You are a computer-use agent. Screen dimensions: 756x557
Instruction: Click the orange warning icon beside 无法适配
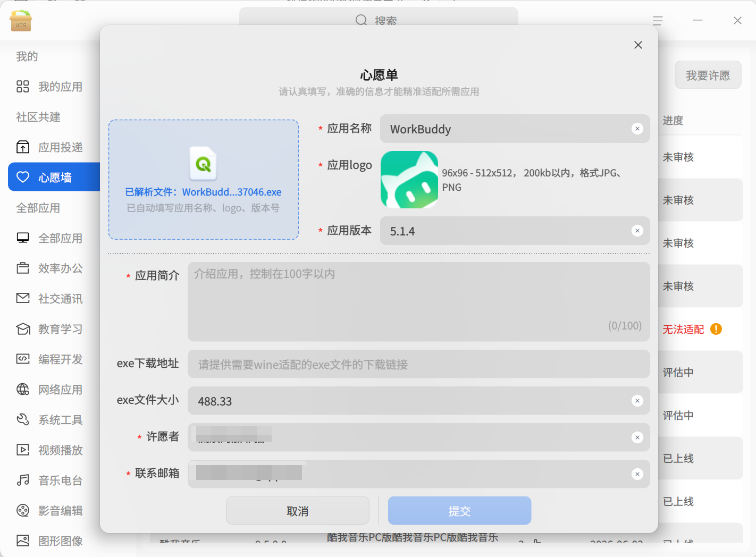[716, 329]
